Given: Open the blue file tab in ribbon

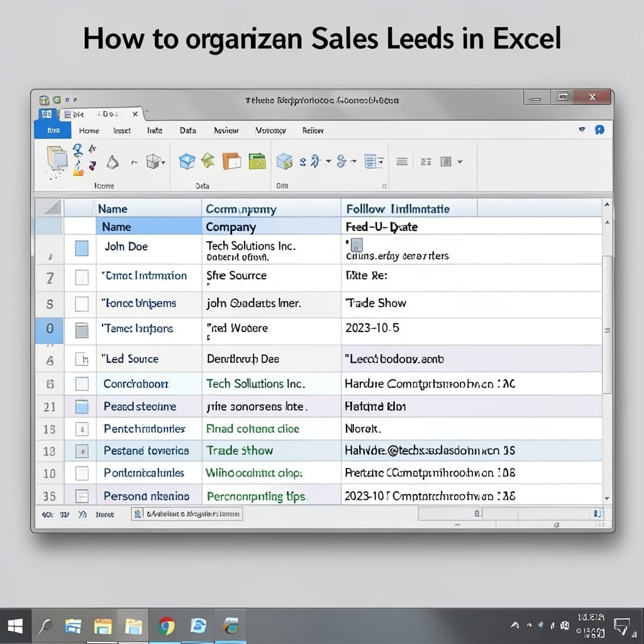Looking at the screenshot, I should tap(53, 130).
